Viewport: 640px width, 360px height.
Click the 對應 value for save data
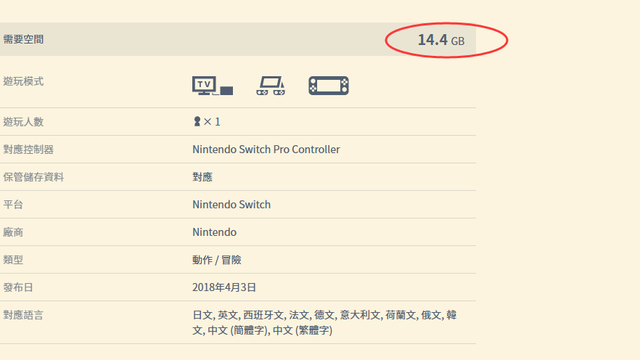click(202, 177)
